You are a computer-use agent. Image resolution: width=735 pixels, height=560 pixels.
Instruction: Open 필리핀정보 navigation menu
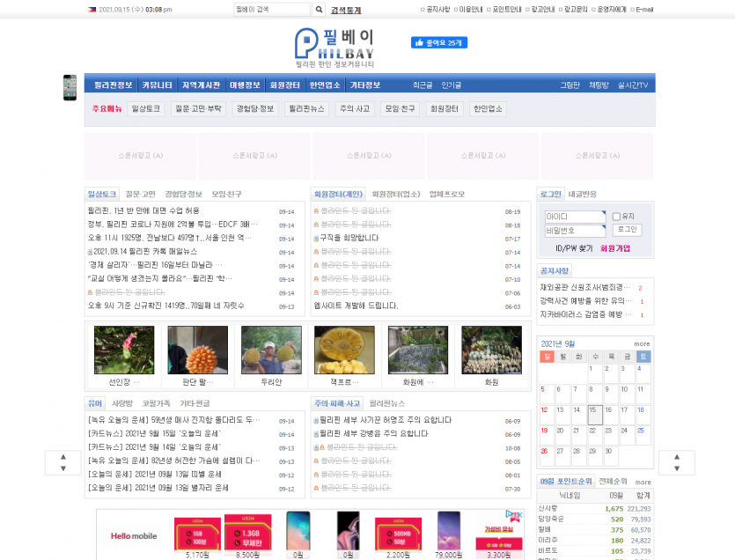point(113,85)
